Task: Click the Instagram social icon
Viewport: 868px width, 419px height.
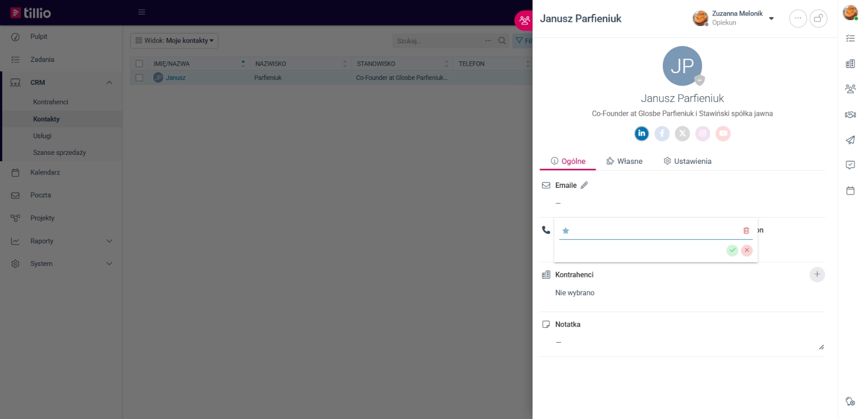Action: [702, 133]
